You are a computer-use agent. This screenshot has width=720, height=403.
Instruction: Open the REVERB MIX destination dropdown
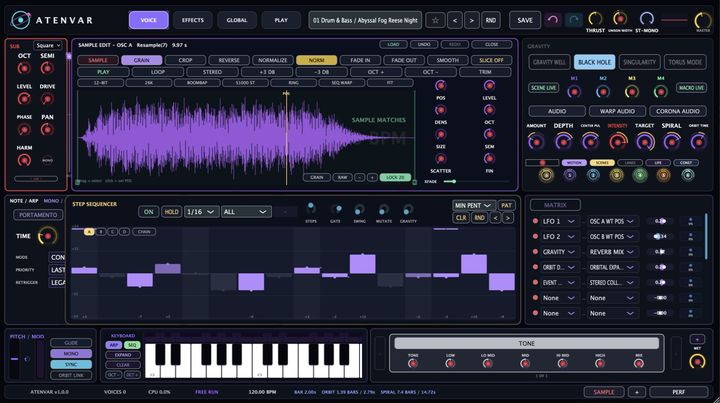tap(612, 252)
